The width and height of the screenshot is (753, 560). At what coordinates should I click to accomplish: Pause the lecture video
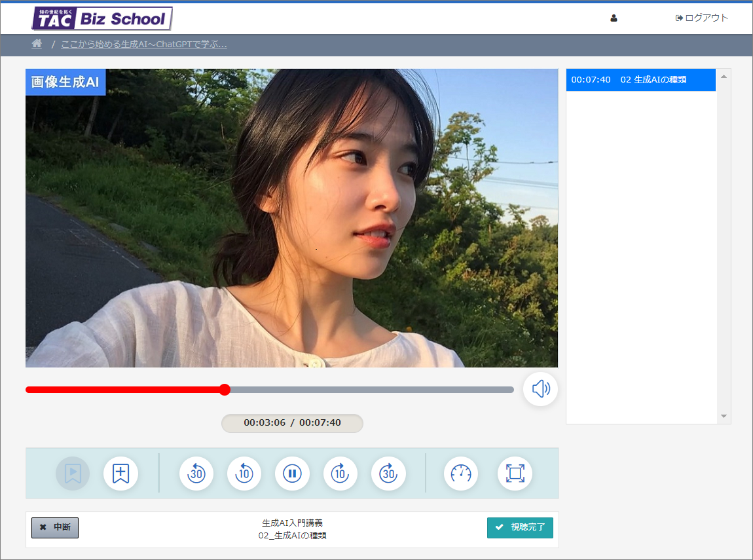tap(292, 474)
